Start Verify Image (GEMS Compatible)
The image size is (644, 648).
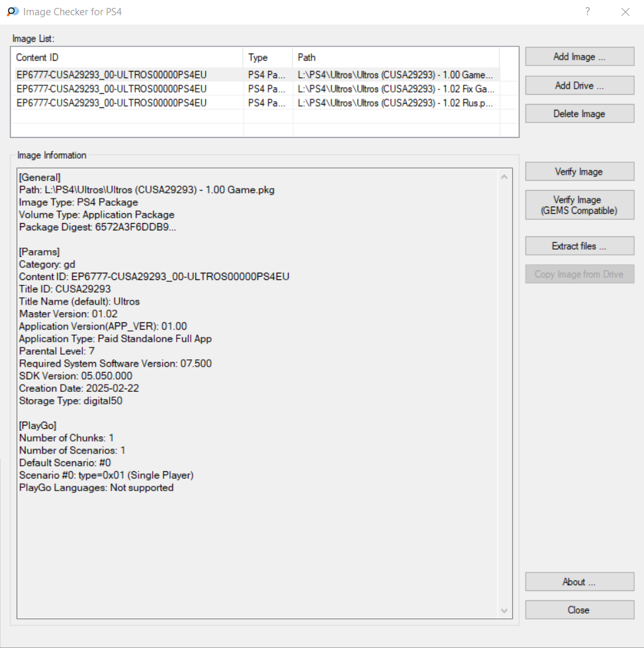[580, 205]
